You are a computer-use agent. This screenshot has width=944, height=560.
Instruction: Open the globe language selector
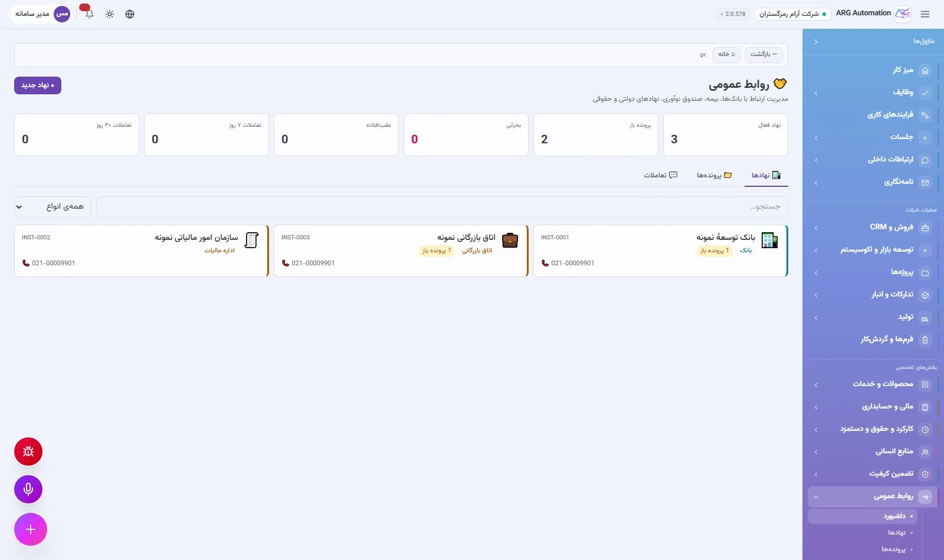pyautogui.click(x=130, y=14)
